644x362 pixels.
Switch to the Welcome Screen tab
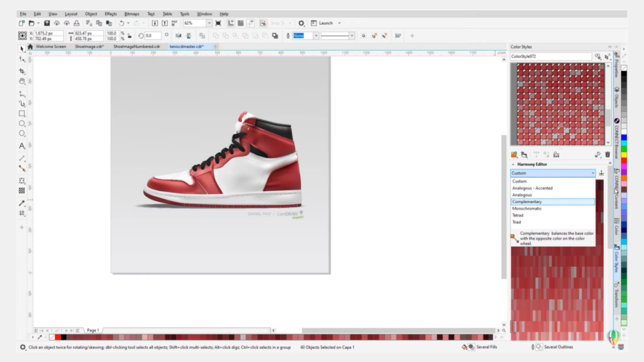[51, 47]
